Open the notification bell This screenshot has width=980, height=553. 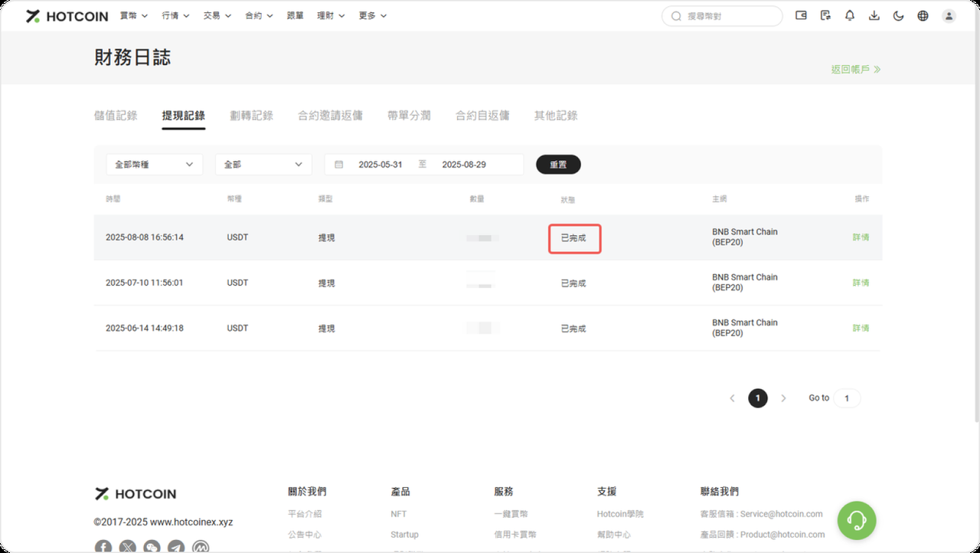[x=850, y=15]
